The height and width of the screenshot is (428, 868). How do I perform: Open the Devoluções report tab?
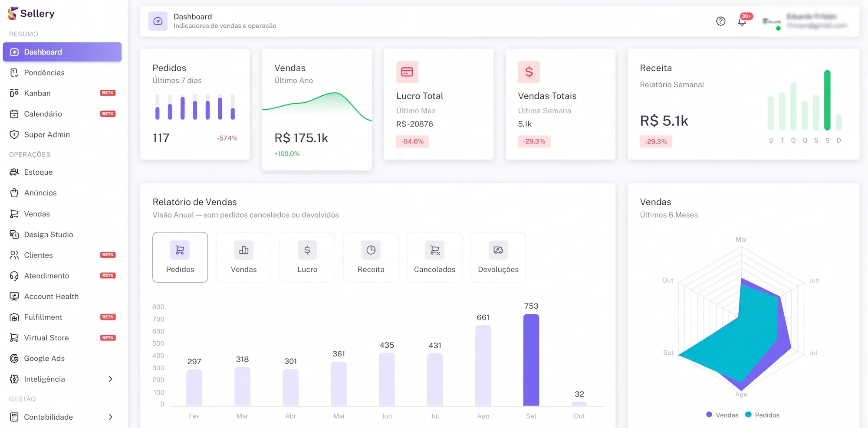click(498, 257)
